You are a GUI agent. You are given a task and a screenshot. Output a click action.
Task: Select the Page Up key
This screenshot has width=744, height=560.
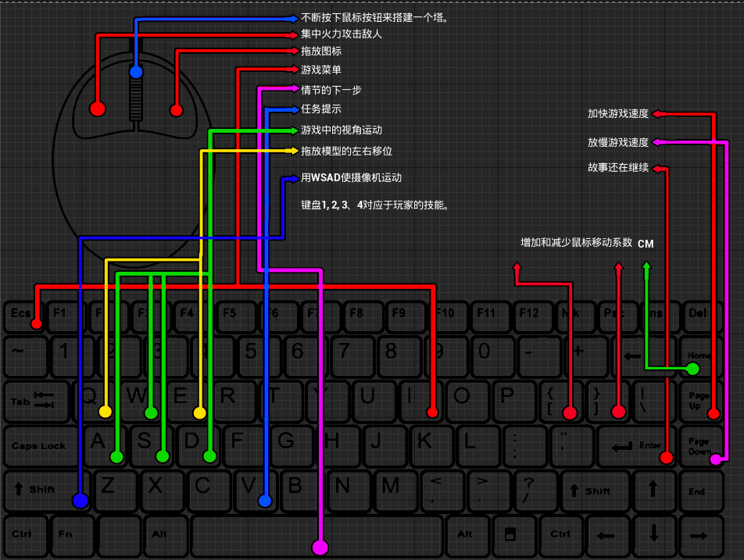(x=698, y=401)
